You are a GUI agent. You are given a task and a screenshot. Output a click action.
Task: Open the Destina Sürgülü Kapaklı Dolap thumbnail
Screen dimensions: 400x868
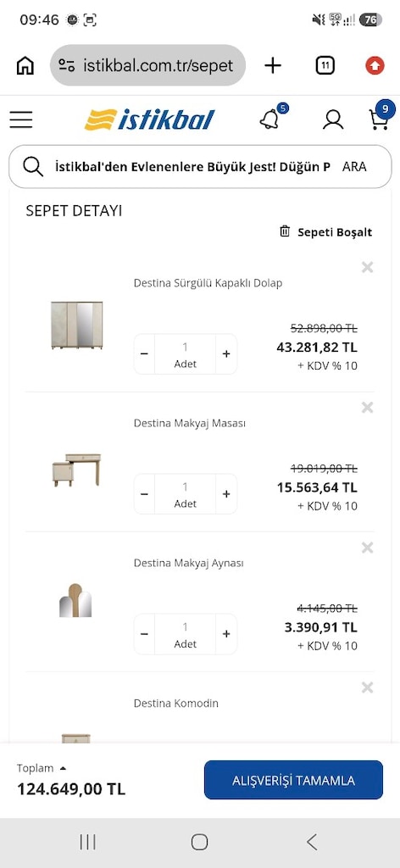[x=77, y=325]
